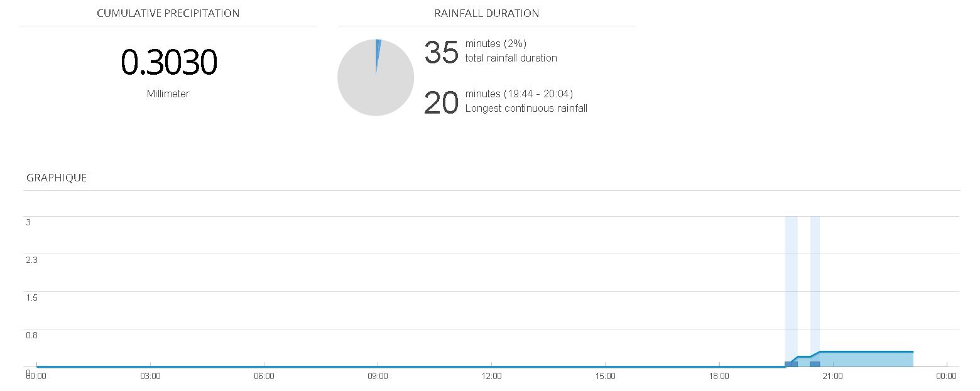This screenshot has width=980, height=391.
Task: Click the wider first light-blue rainfall band
Action: point(791,282)
